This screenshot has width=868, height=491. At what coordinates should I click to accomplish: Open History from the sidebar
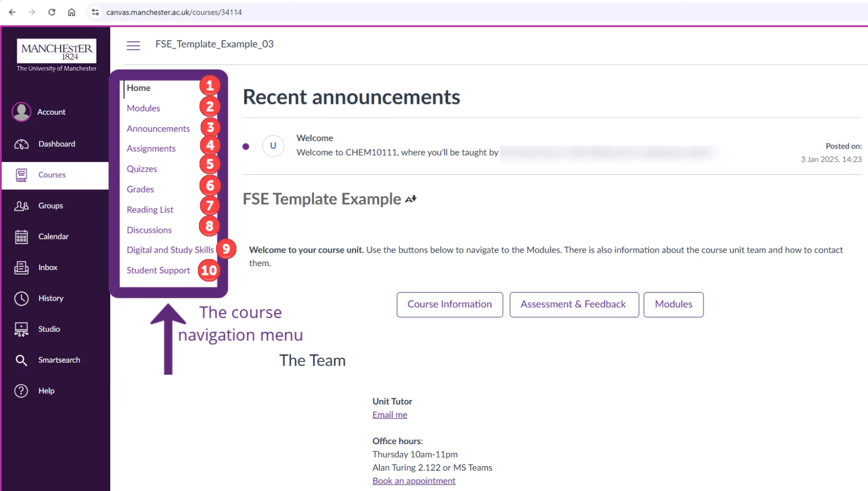coord(21,298)
